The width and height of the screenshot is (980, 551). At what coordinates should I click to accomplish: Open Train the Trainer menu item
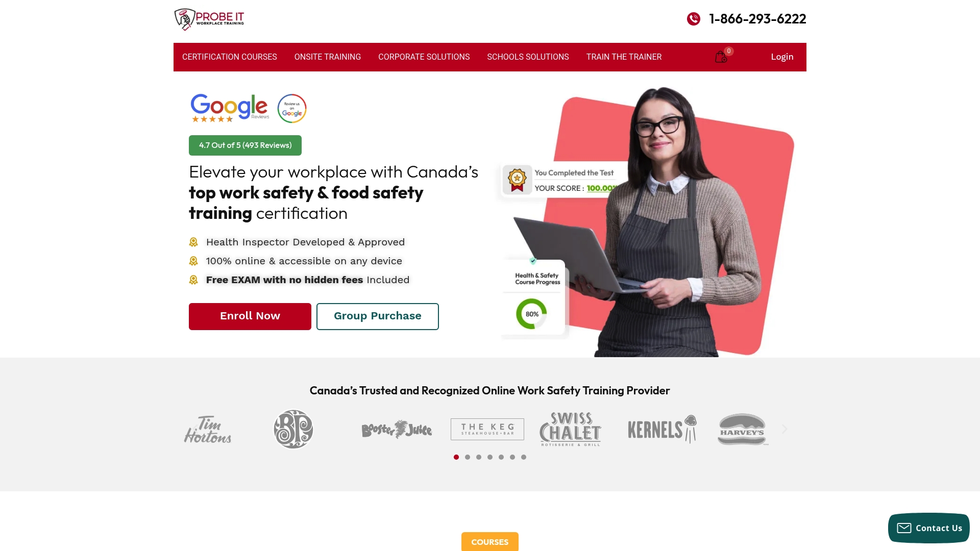[624, 57]
